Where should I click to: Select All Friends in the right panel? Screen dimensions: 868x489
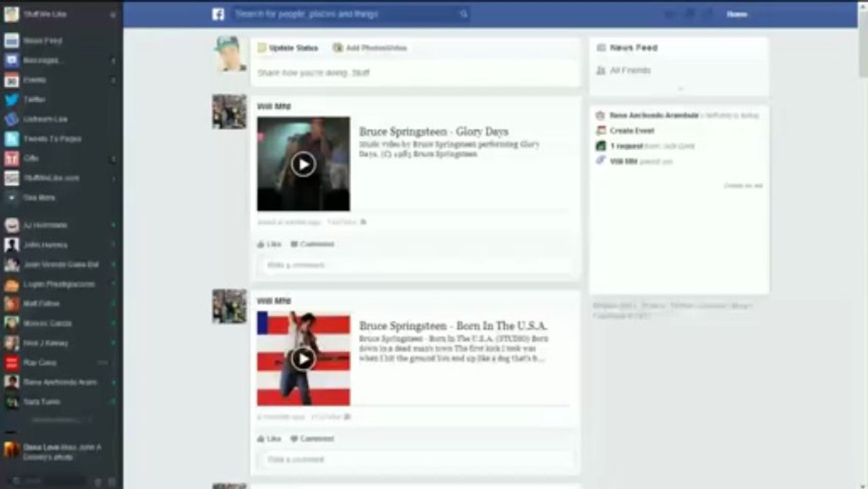(x=630, y=71)
